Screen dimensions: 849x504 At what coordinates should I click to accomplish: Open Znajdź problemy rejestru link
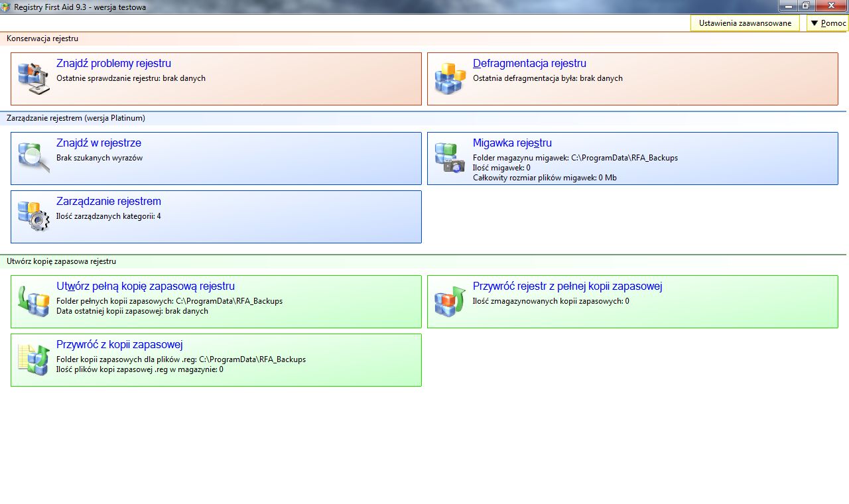pyautogui.click(x=113, y=64)
